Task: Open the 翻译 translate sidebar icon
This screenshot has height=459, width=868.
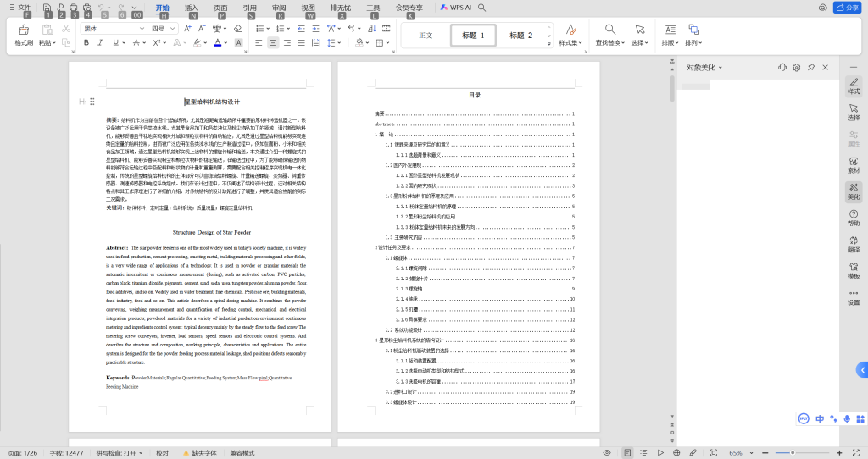Action: [x=854, y=244]
